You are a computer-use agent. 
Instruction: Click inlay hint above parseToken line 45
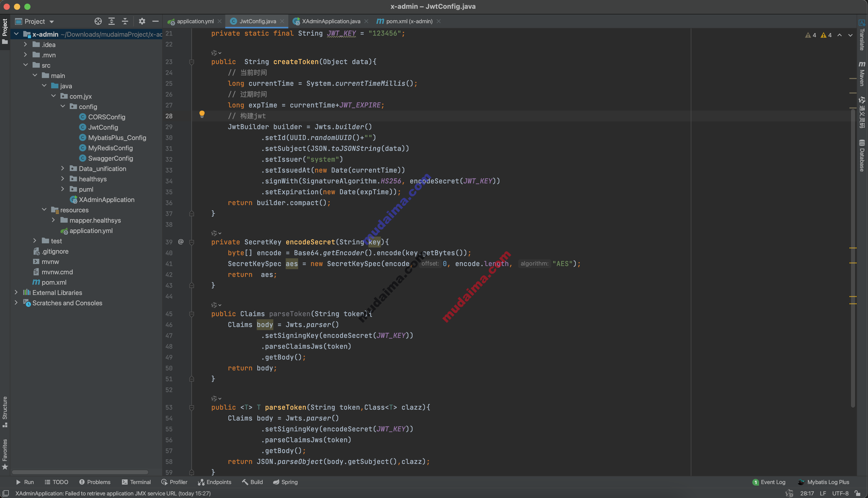216,305
